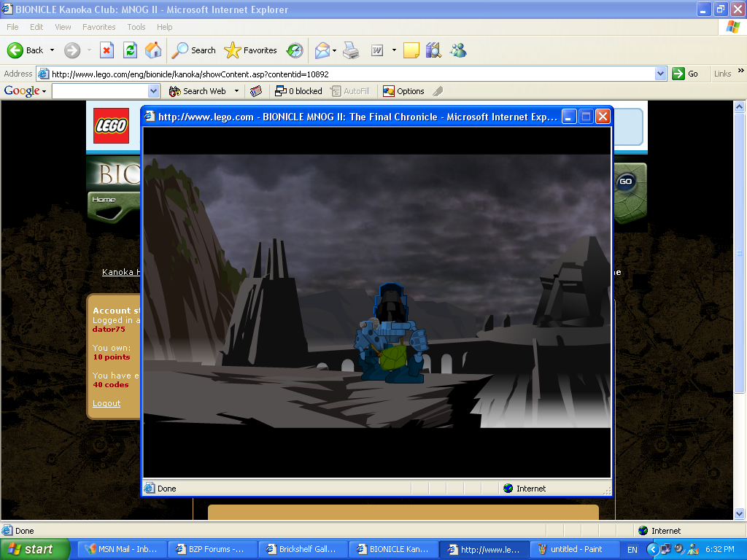Print the page with printer icon

pyautogui.click(x=351, y=50)
